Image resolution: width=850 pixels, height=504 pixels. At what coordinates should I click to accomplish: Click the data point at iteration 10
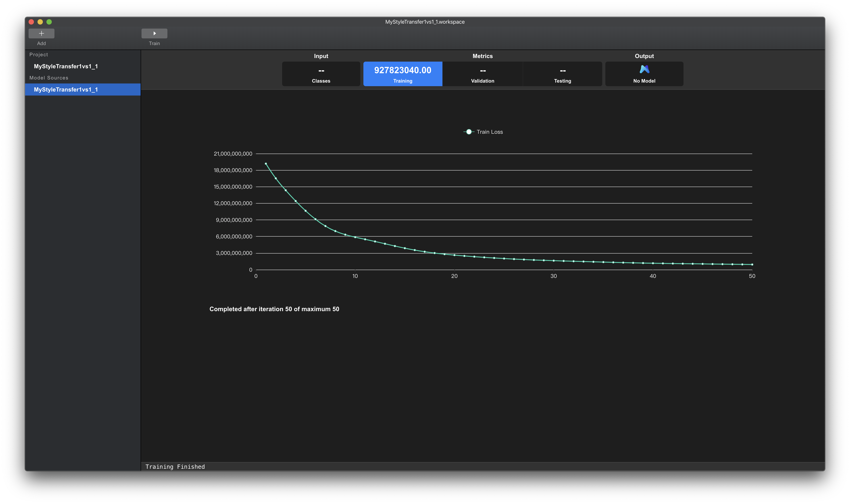coord(355,237)
